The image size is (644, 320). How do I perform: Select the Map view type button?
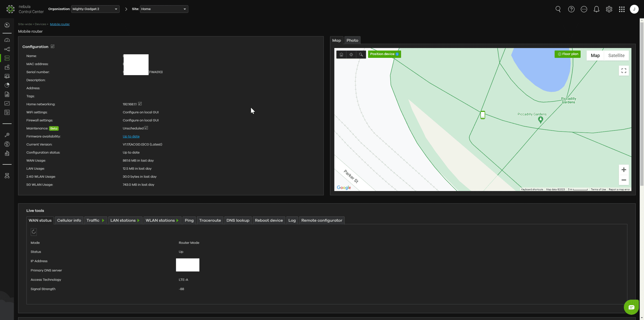[595, 56]
